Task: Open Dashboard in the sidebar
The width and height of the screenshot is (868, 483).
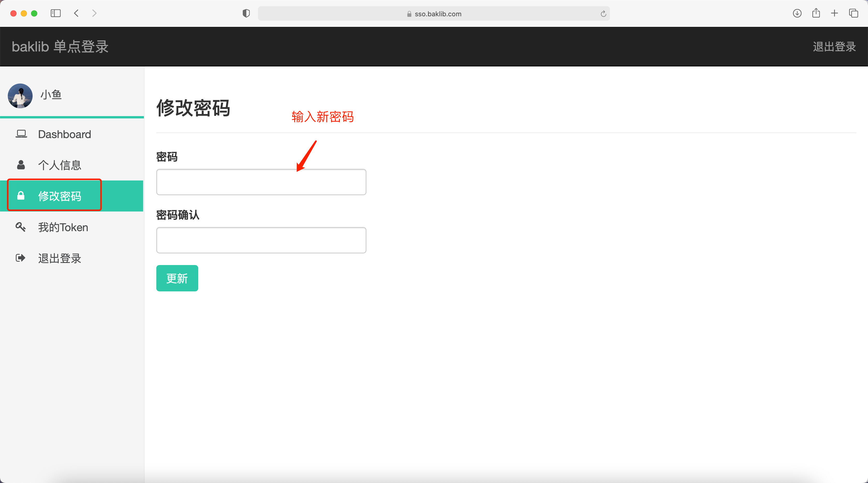Action: [72, 134]
